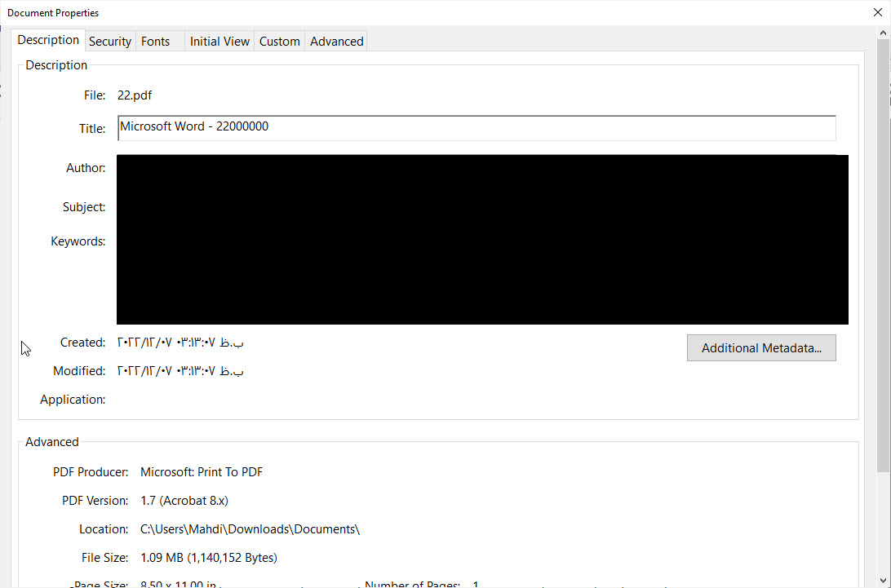Close the Document Properties dialog
The image size is (891, 588).
877,12
